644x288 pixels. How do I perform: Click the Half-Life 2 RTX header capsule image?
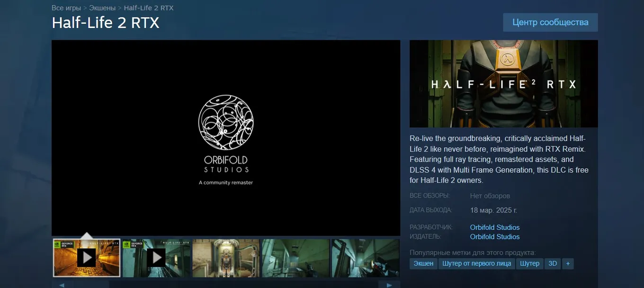(x=503, y=84)
